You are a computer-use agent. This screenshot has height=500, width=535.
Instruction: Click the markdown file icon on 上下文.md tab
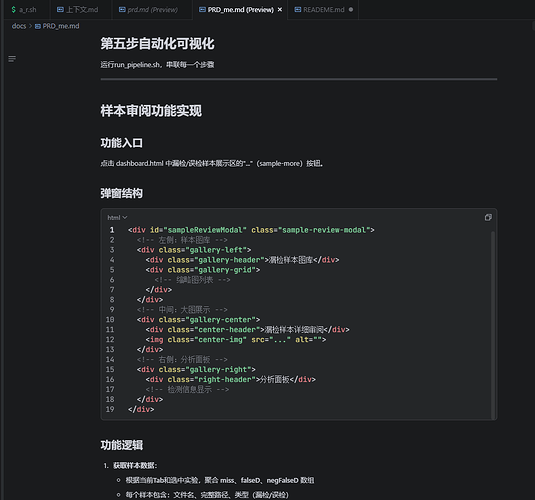pos(60,10)
